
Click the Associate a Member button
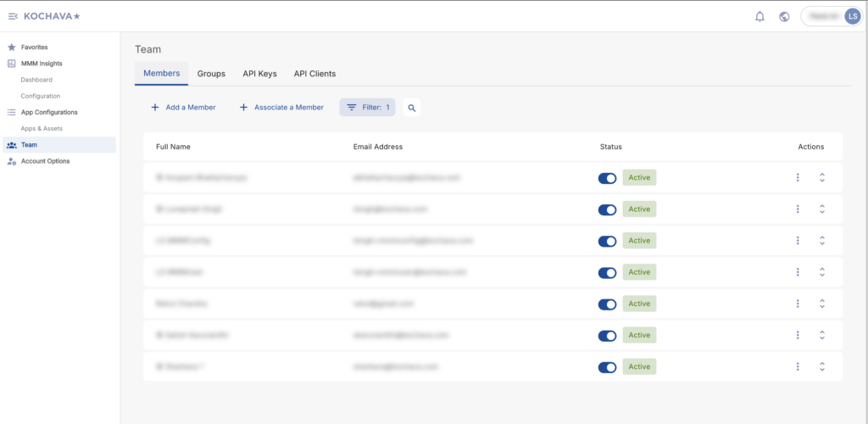pyautogui.click(x=281, y=108)
